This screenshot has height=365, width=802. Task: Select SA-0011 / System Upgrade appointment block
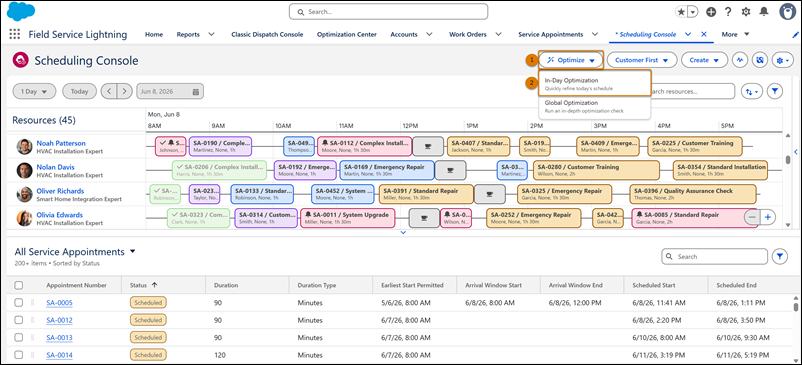point(348,218)
